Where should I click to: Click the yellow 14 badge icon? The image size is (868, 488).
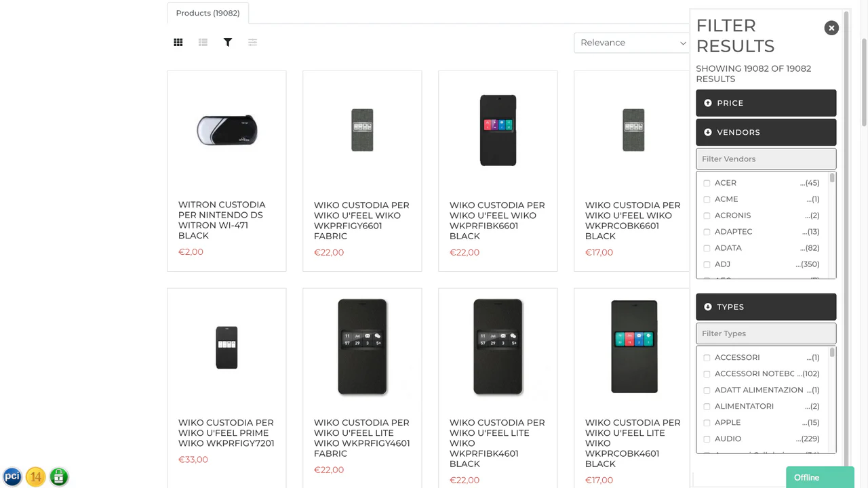pos(36,476)
